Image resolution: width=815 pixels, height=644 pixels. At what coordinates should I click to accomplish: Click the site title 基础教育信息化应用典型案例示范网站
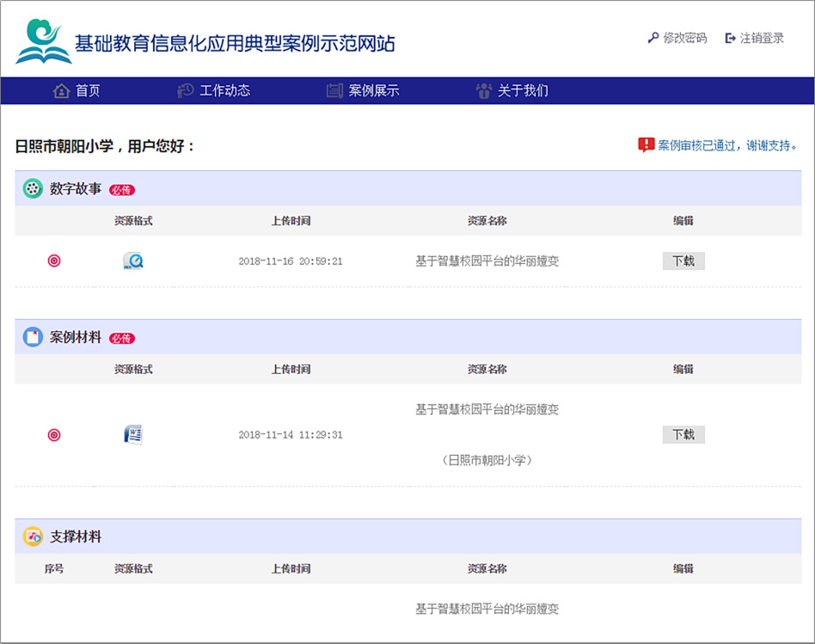pyautogui.click(x=235, y=43)
